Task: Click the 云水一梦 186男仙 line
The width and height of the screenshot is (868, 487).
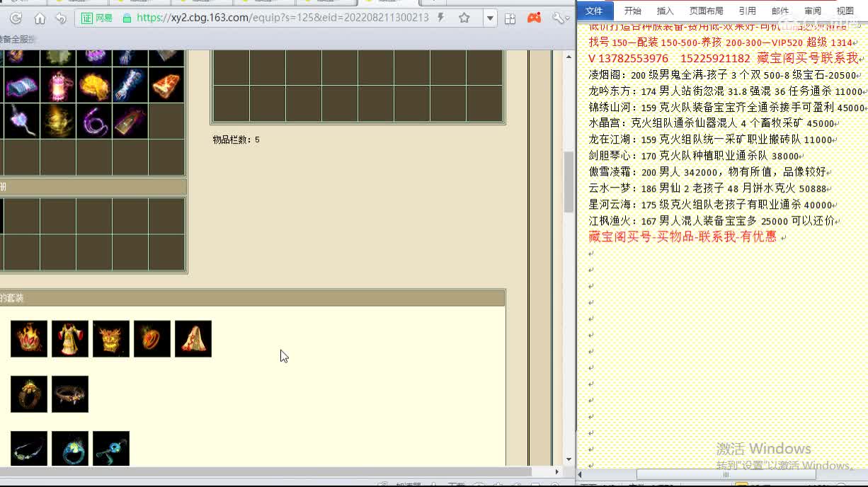Action: coord(709,188)
